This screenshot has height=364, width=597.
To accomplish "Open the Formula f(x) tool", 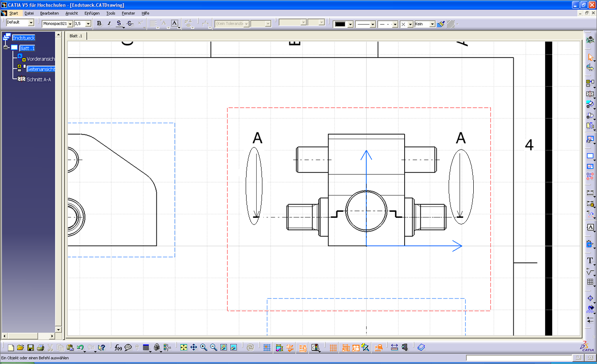I will [118, 348].
